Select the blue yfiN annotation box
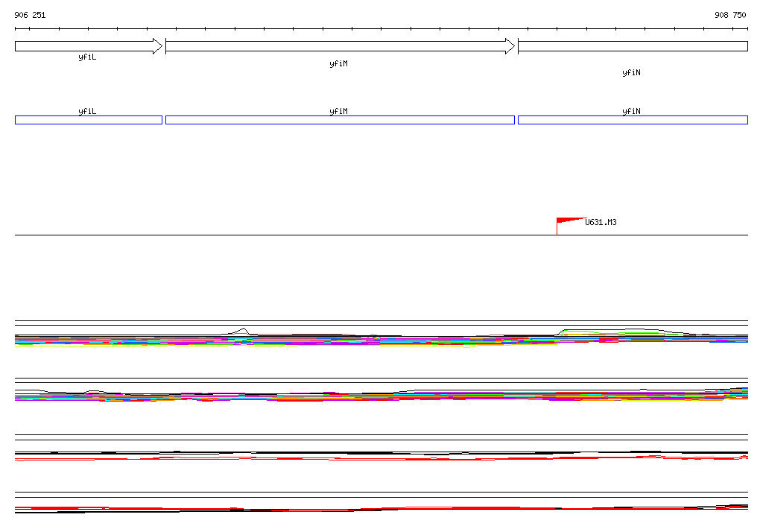 click(633, 120)
